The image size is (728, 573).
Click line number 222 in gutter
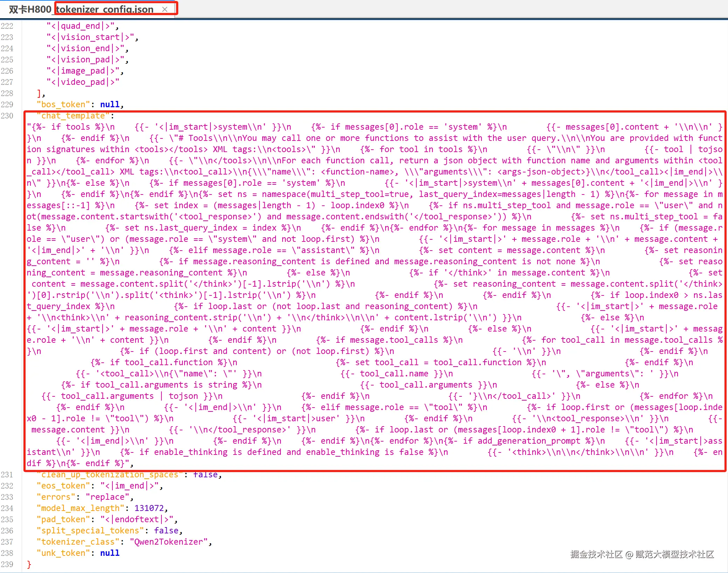(x=7, y=26)
